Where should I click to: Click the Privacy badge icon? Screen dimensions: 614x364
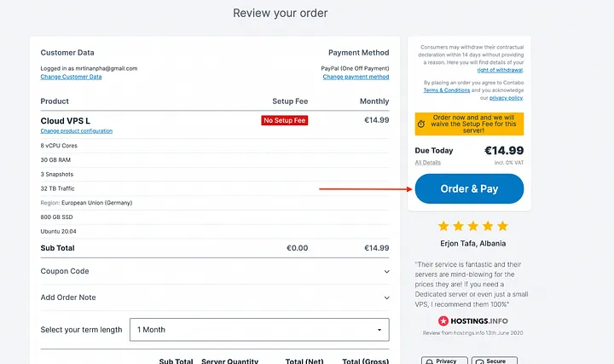(x=430, y=361)
